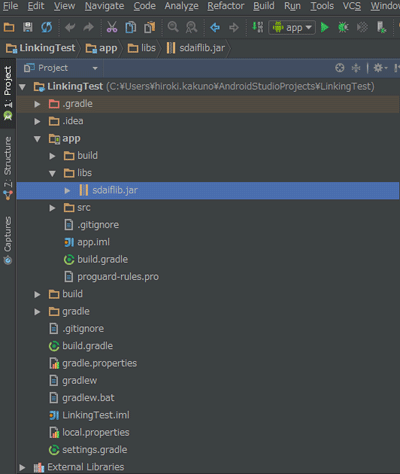Toggle the Structure tool window tab
Image resolution: width=400 pixels, height=474 pixels.
pos(8,168)
